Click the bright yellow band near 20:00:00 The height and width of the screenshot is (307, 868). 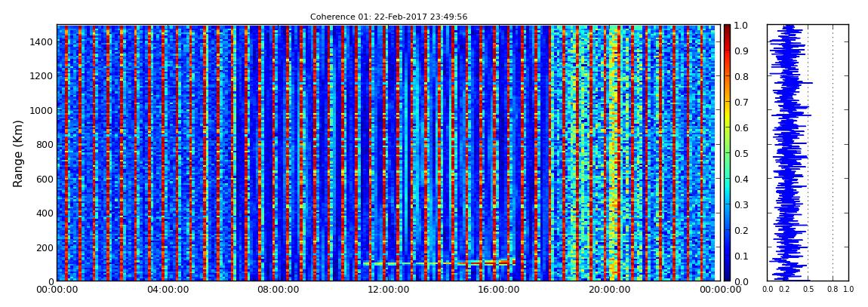point(614,152)
